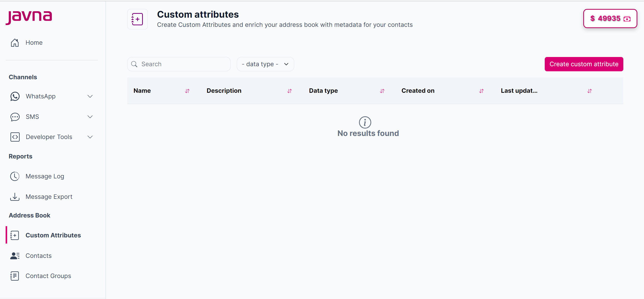Switch to the Contacts section
Viewport: 644px width, 299px height.
(x=39, y=256)
